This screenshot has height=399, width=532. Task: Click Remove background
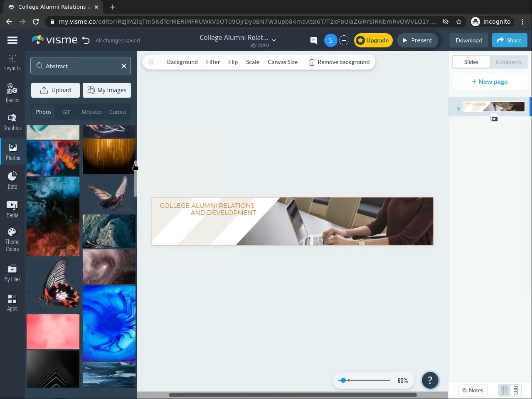pos(339,62)
